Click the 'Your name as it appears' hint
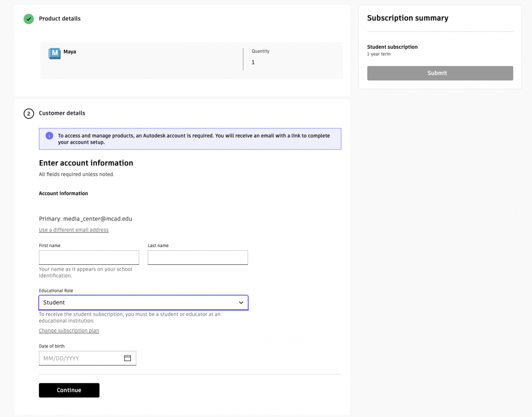This screenshot has width=532, height=417. [x=86, y=272]
